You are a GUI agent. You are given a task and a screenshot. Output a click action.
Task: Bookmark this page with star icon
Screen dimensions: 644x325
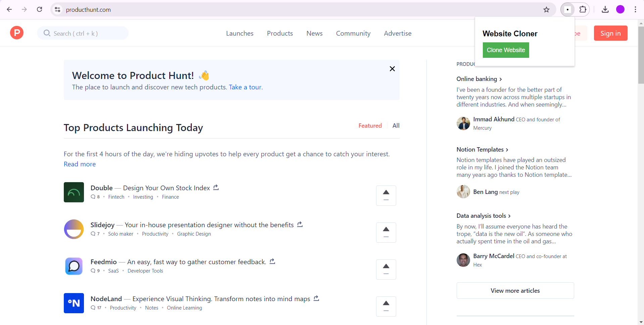[x=546, y=10]
